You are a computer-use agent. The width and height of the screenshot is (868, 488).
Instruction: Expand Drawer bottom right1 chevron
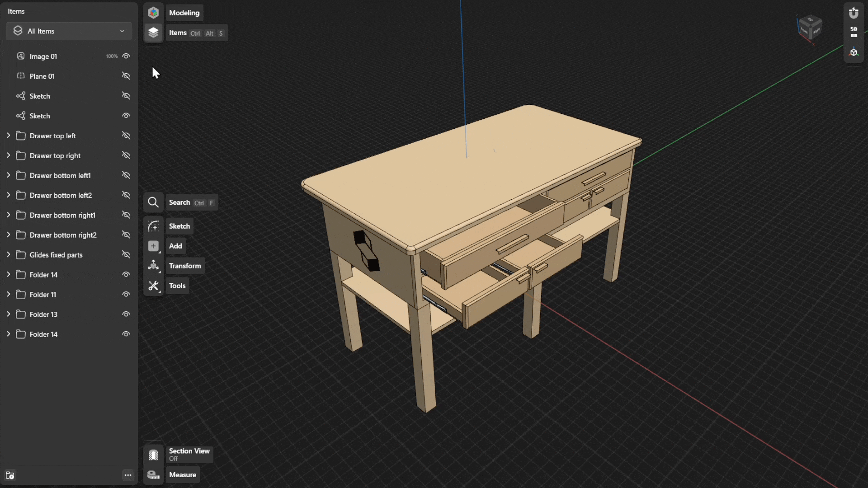[8, 215]
